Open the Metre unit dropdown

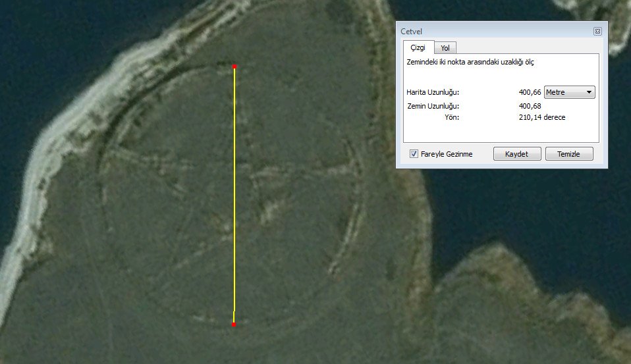coord(569,93)
